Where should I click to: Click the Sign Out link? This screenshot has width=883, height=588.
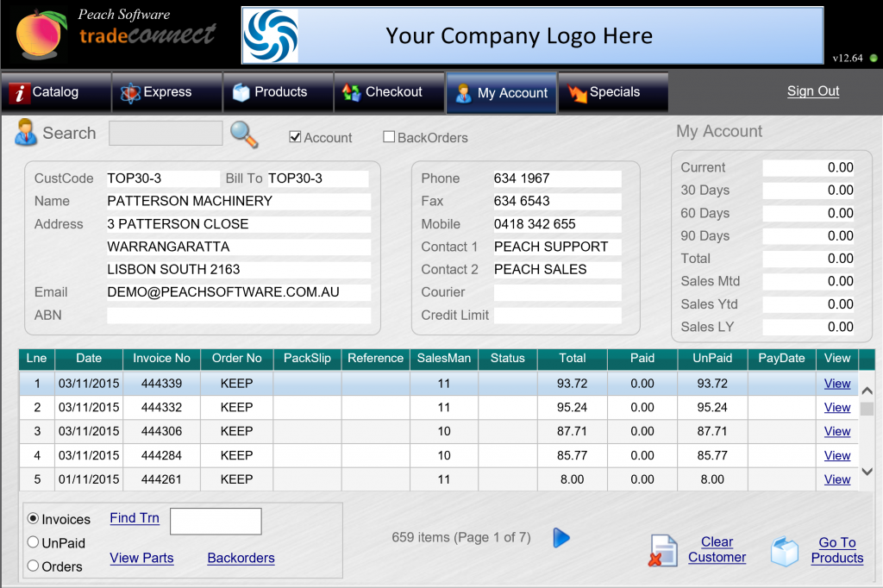pyautogui.click(x=812, y=91)
